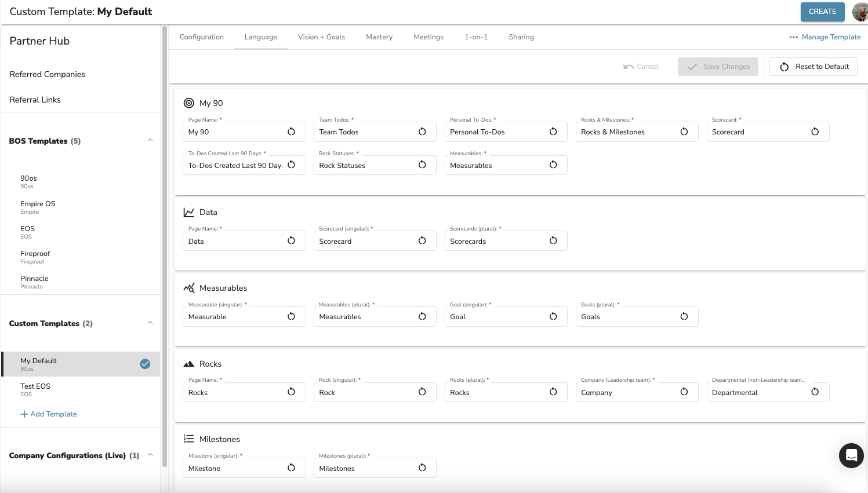Reset the Goals (plural) field
The width and height of the screenshot is (868, 493).
pyautogui.click(x=685, y=316)
